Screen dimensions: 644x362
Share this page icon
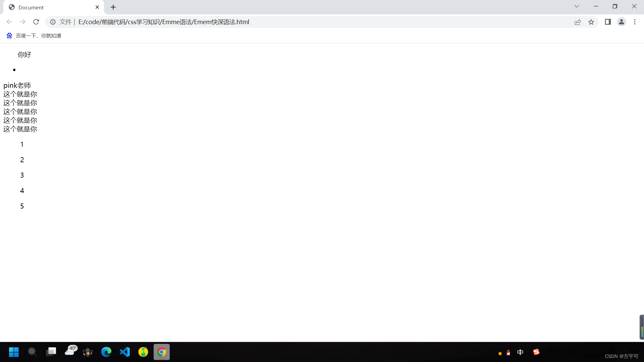pyautogui.click(x=578, y=22)
